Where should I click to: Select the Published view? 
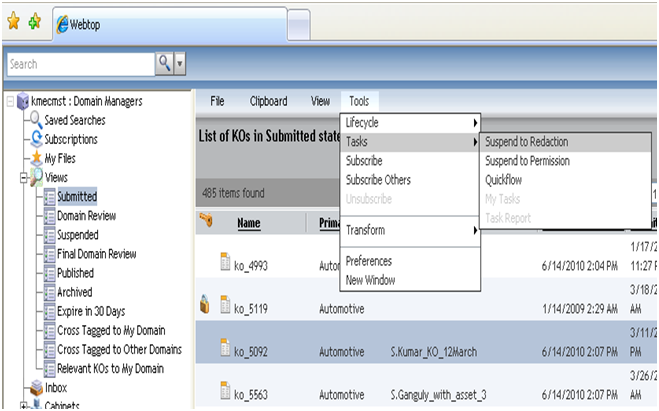coord(76,273)
